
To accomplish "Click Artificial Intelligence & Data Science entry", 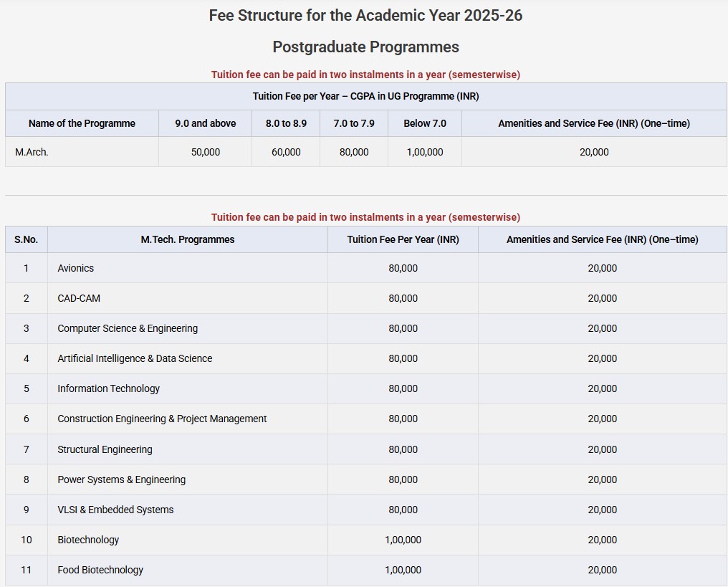I will pos(135,358).
